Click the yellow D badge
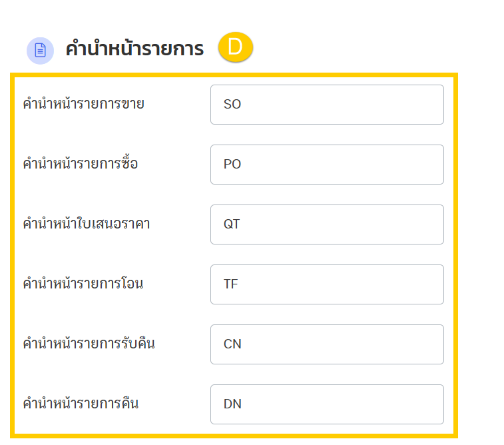Screen dimensions: 504x445 pos(236,47)
